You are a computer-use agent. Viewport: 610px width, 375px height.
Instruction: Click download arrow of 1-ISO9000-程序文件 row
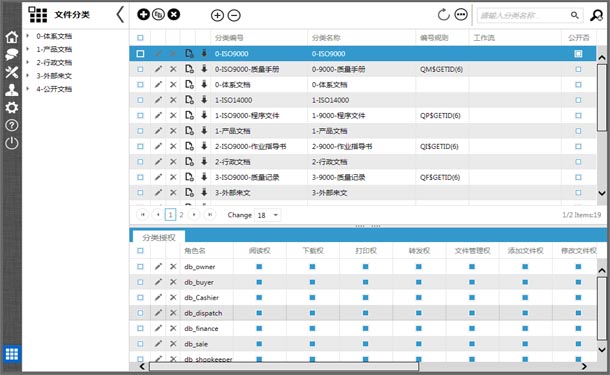click(x=204, y=115)
